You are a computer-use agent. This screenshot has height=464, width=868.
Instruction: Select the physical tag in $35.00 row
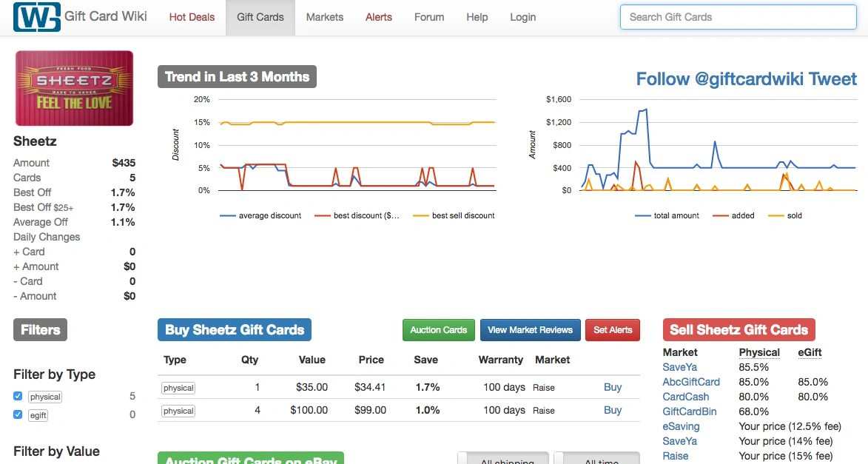[x=178, y=388]
